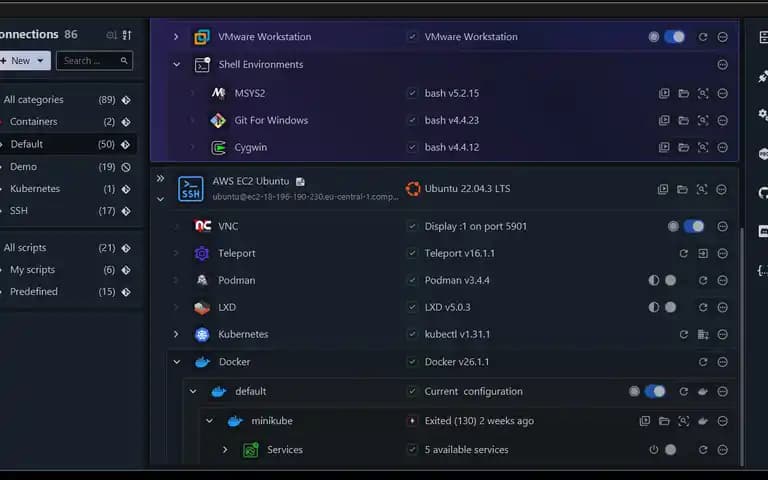Refresh the LXD entry
Viewport: 768px width, 480px height.
pos(703,307)
